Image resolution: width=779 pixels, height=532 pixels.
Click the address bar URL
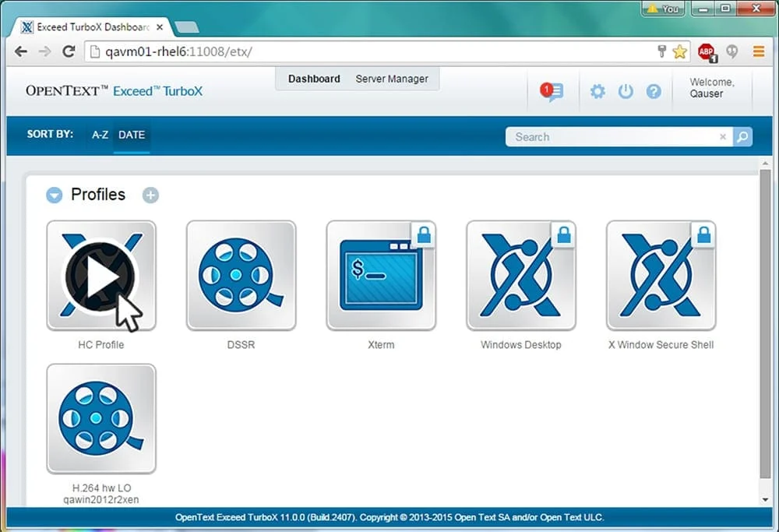tap(178, 51)
